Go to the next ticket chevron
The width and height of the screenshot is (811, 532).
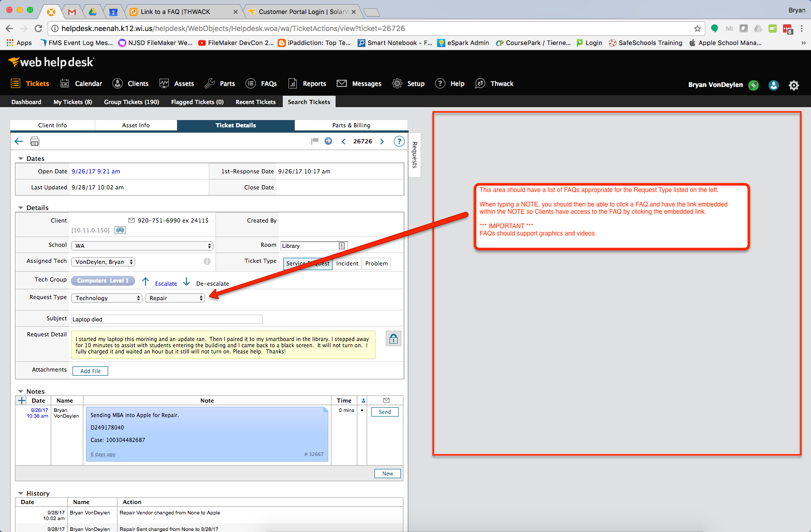coord(382,141)
